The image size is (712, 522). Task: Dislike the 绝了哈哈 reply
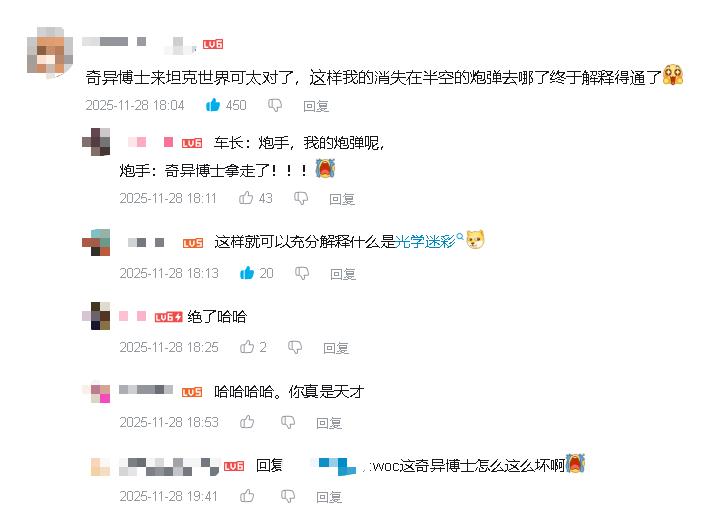coord(295,348)
